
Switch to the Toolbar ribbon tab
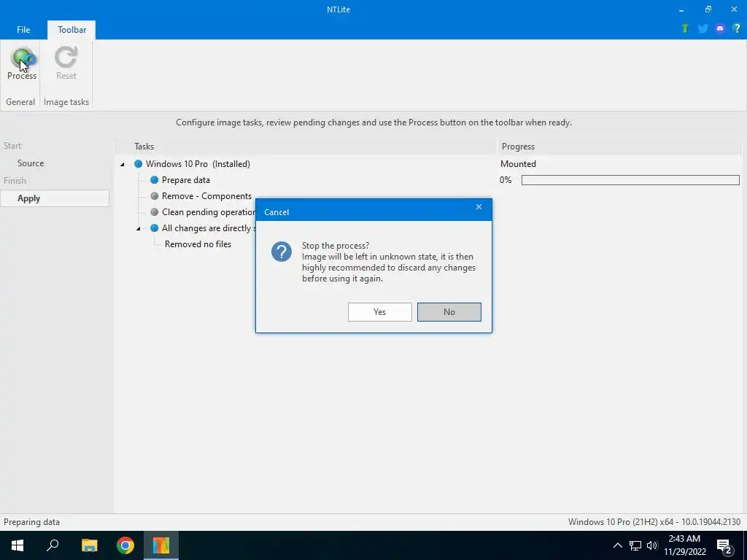pos(72,29)
